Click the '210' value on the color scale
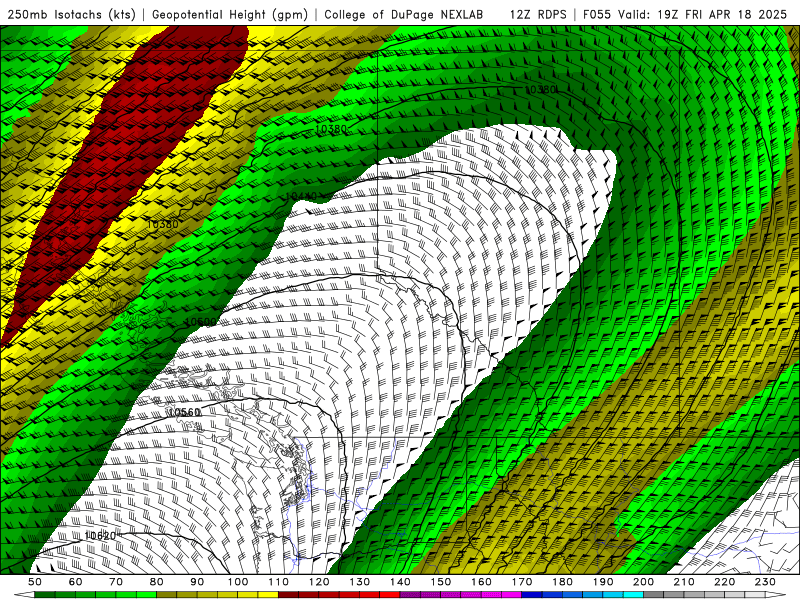 (x=684, y=582)
